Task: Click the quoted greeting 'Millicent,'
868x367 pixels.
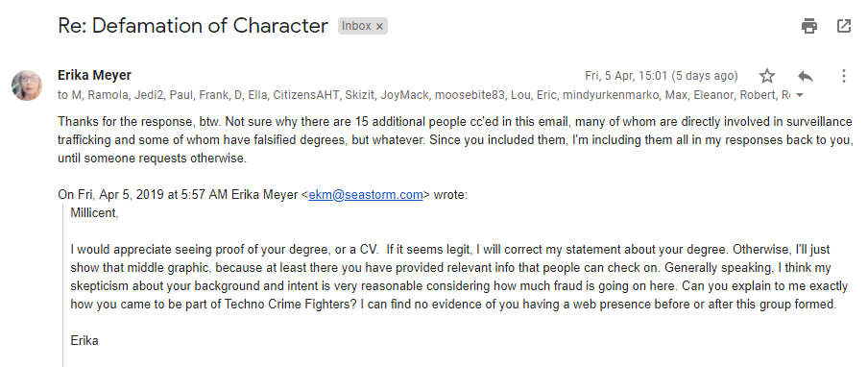Action: 94,213
